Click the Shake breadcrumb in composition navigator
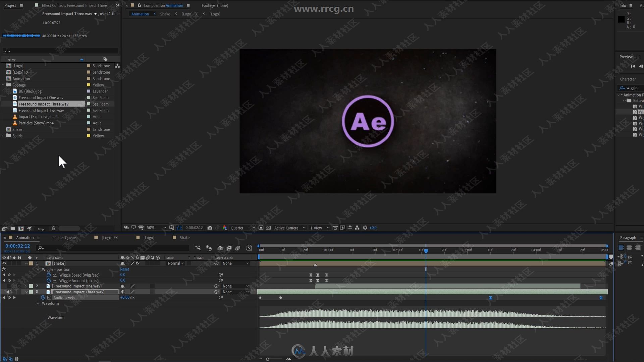 click(x=165, y=14)
